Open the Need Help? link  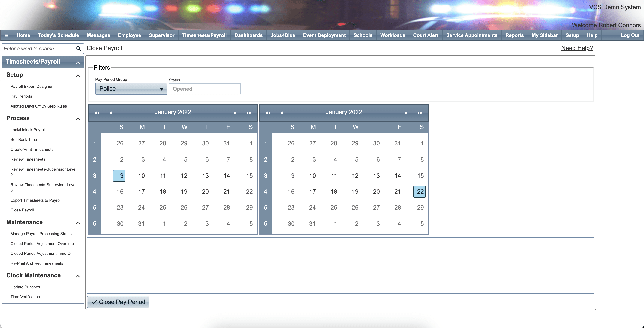pos(577,48)
